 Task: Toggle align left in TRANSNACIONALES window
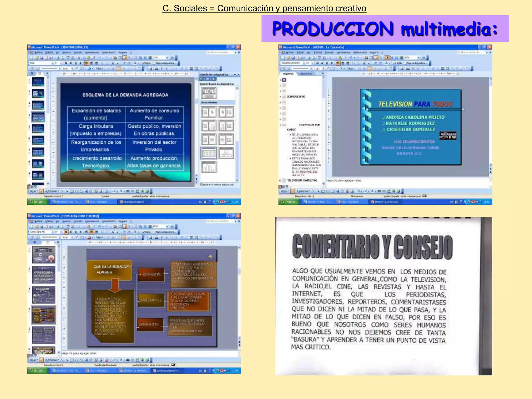pyautogui.click(x=87, y=63)
